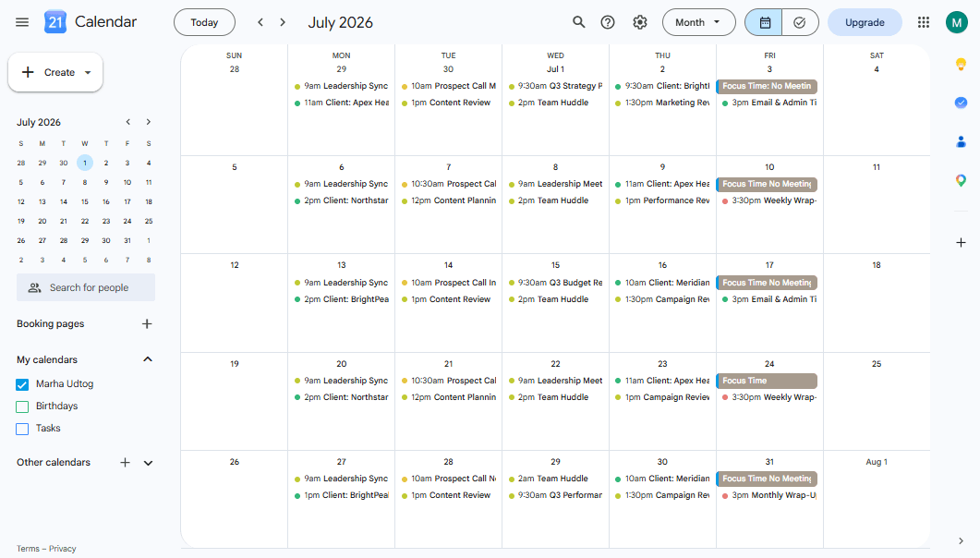980x558 pixels.
Task: Open the main menu hamburger icon
Action: pos(22,22)
